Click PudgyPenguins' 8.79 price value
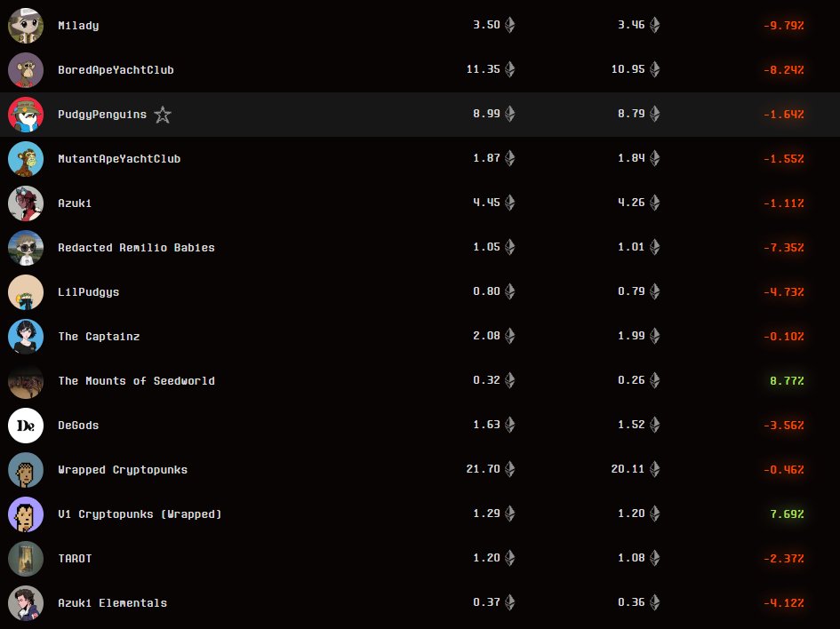 tap(631, 114)
